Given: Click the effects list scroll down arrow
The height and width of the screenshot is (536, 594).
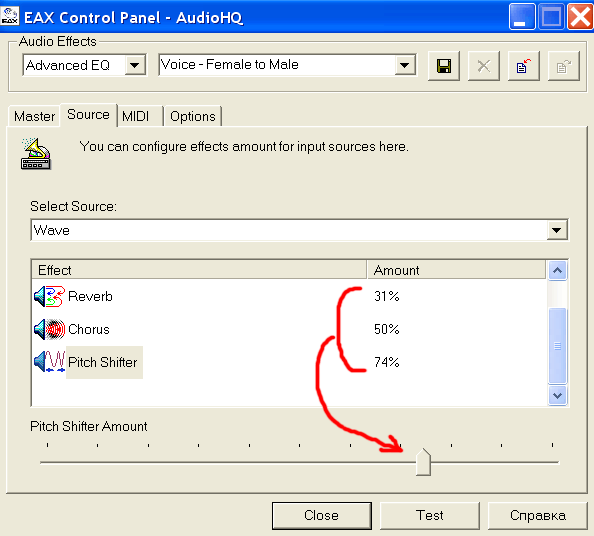Looking at the screenshot, I should pyautogui.click(x=557, y=395).
